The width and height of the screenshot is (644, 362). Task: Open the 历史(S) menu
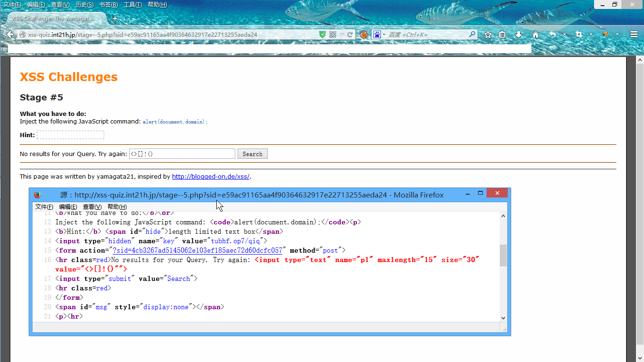click(x=85, y=5)
